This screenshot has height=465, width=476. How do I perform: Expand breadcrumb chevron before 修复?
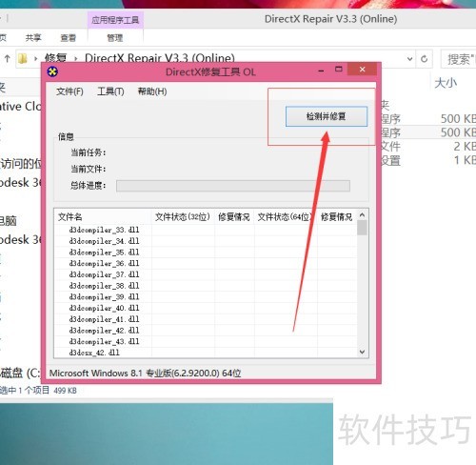(35, 59)
